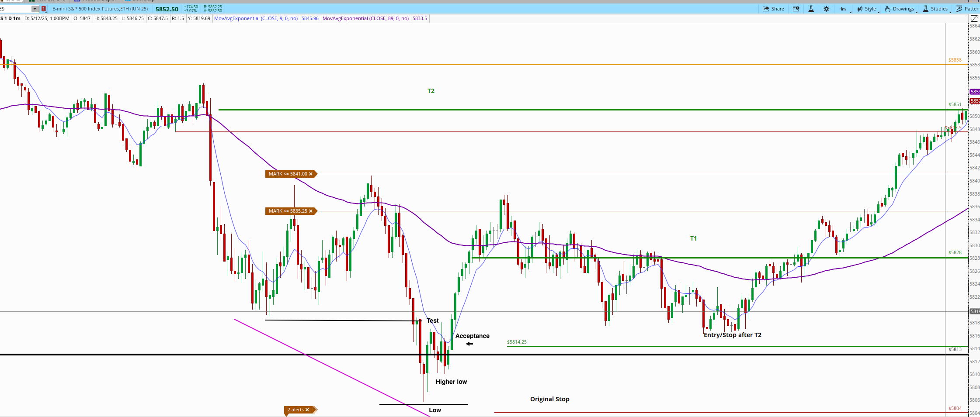
Task: Select the Entry/Stop after T2 annotation
Action: [x=733, y=335]
